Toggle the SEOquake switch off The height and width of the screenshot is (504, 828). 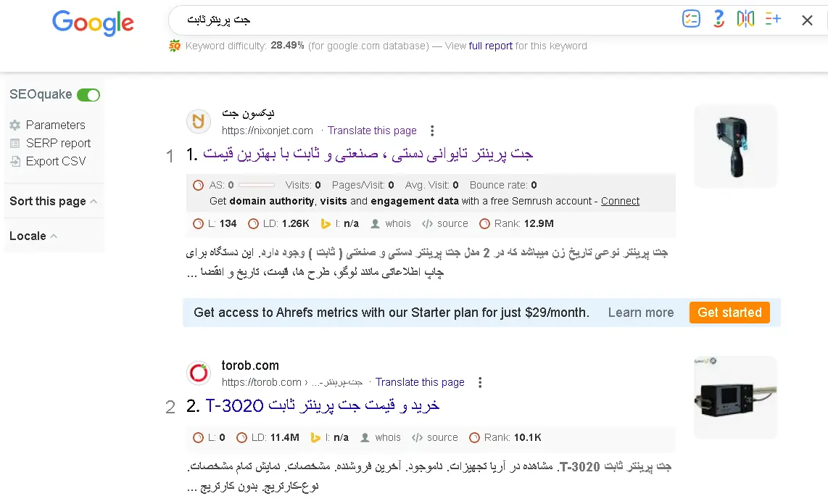[88, 95]
